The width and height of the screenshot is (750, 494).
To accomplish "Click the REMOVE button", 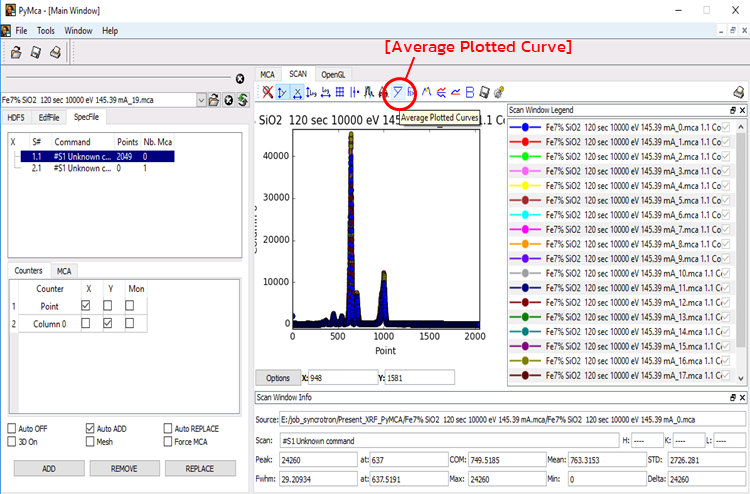I will pos(124,469).
